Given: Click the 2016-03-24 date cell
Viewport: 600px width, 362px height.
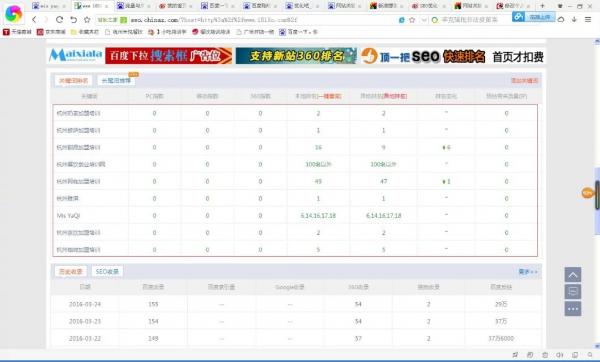Looking at the screenshot, I should coord(85,304).
